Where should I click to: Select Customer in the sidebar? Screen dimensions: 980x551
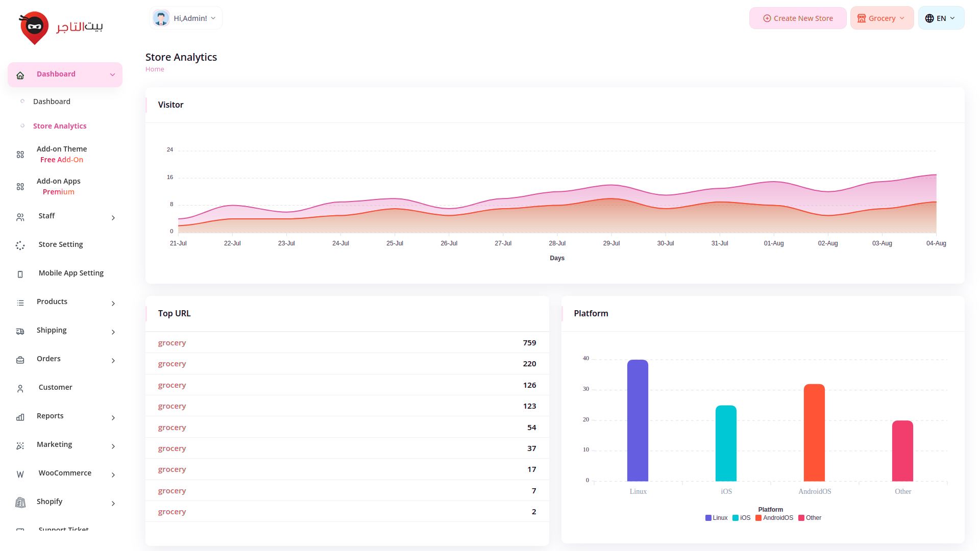tap(55, 387)
